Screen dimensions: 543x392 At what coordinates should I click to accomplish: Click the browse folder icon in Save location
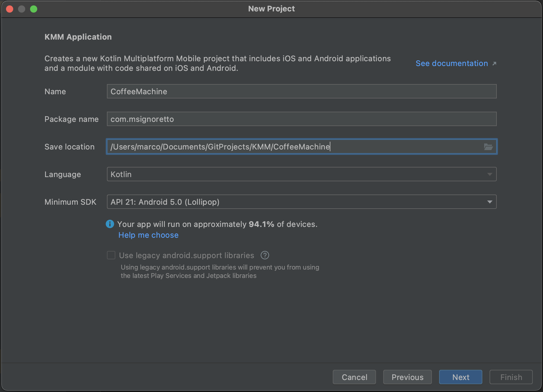(488, 147)
